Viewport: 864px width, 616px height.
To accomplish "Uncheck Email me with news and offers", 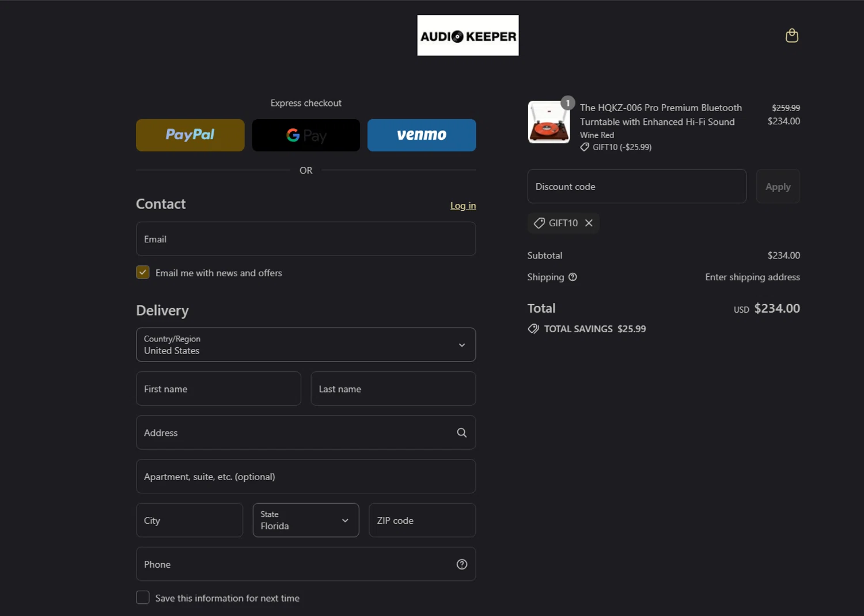I will [143, 272].
